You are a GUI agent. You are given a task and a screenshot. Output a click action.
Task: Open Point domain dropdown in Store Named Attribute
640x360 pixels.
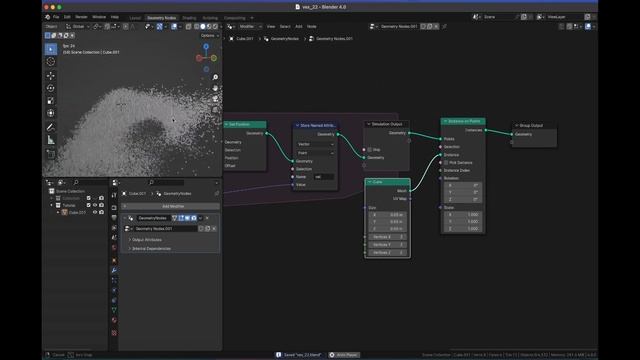pyautogui.click(x=316, y=153)
